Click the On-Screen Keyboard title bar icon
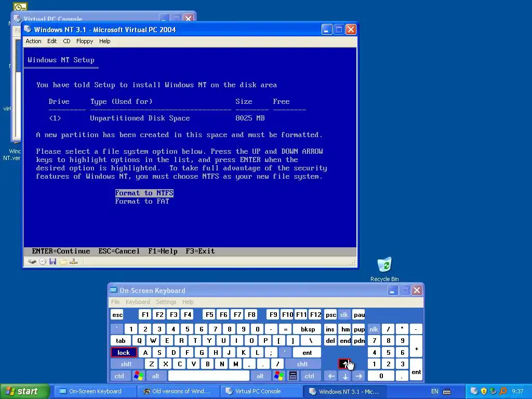The height and width of the screenshot is (399, 532). (113, 290)
